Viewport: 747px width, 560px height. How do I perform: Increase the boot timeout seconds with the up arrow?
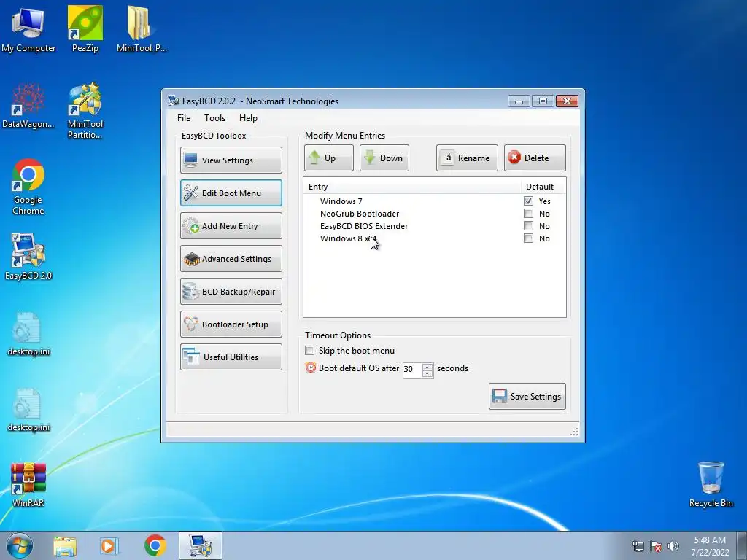pos(427,366)
